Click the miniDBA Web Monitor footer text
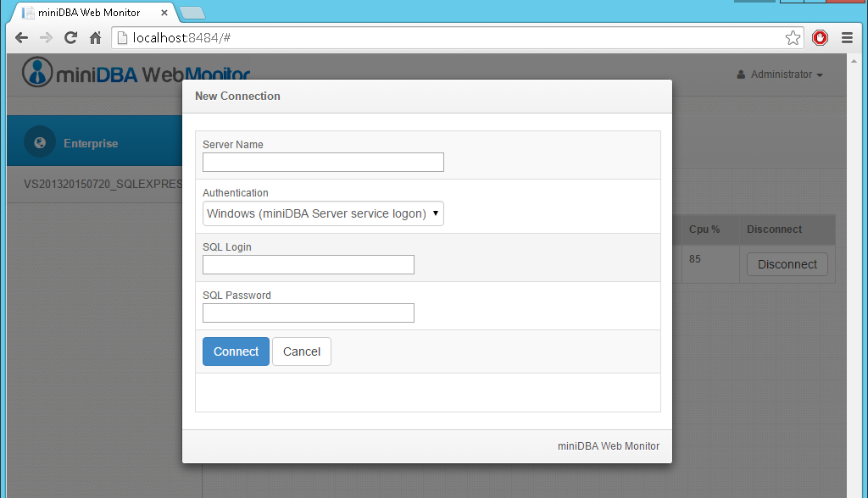The width and height of the screenshot is (868, 498). pos(609,446)
